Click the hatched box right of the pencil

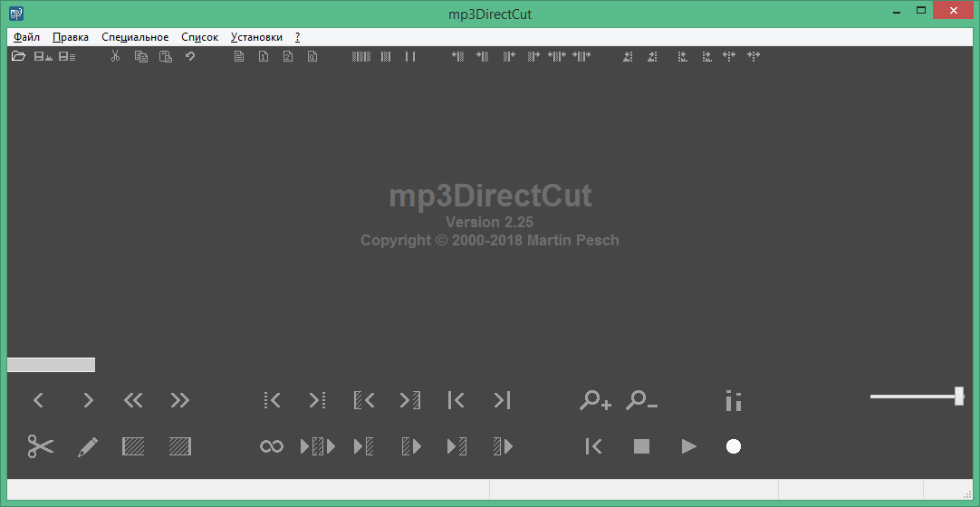tap(133, 446)
